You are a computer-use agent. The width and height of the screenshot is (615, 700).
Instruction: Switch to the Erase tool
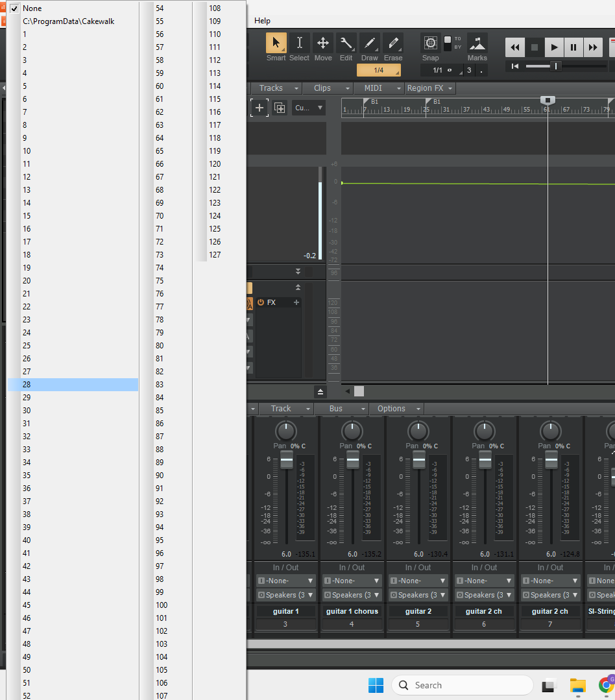[393, 43]
